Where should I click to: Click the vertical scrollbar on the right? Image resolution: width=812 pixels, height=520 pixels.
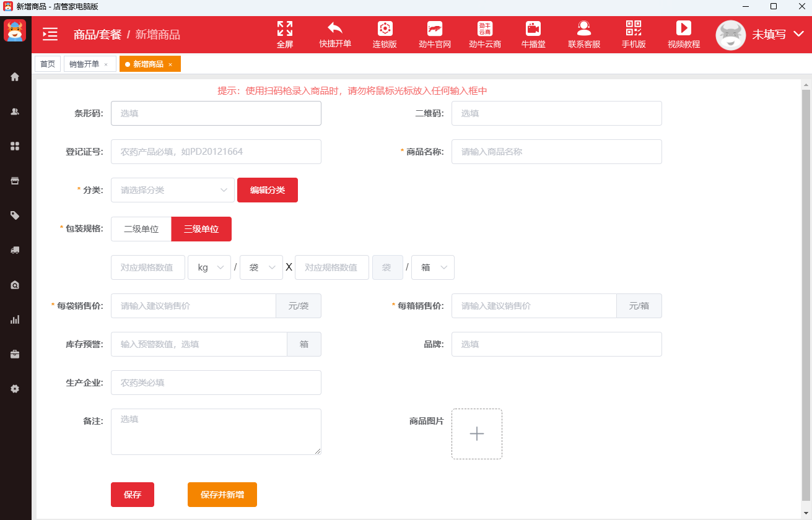(806, 295)
